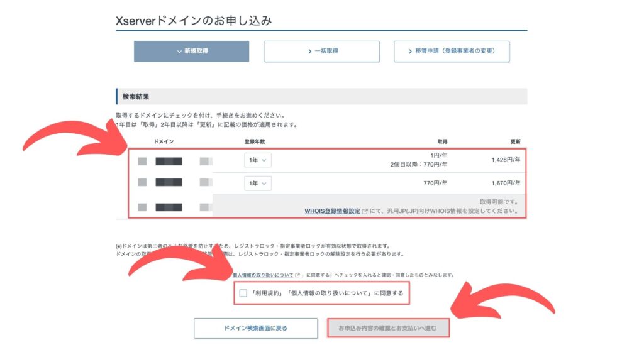Open 個人情報の取り扱いについて link
Viewport: 644px width, 362px height.
263,275
